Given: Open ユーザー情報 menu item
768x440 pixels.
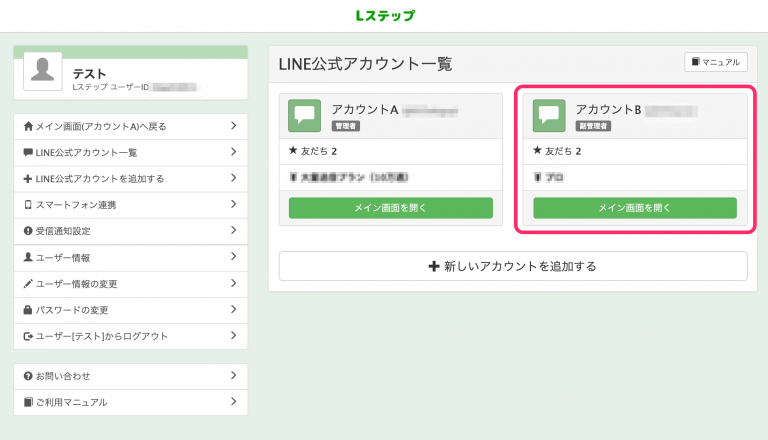Looking at the screenshot, I should click(x=130, y=257).
